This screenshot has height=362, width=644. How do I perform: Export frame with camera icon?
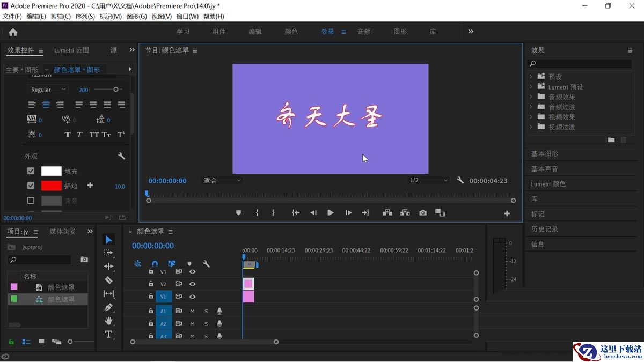423,213
